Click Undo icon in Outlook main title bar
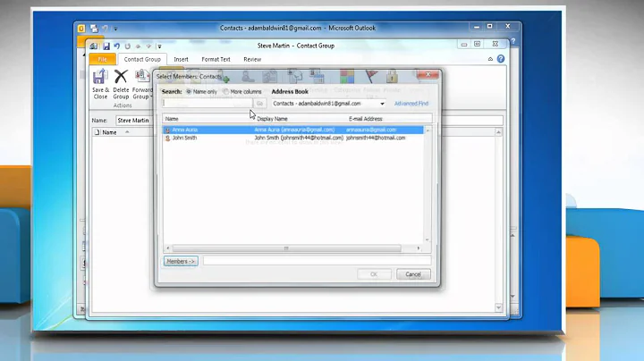644x361 pixels. click(106, 29)
